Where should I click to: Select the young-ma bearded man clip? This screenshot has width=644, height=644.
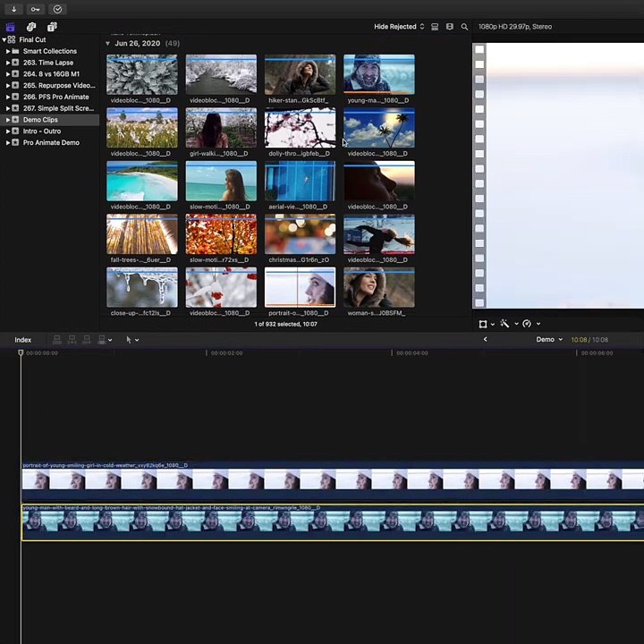[379, 75]
